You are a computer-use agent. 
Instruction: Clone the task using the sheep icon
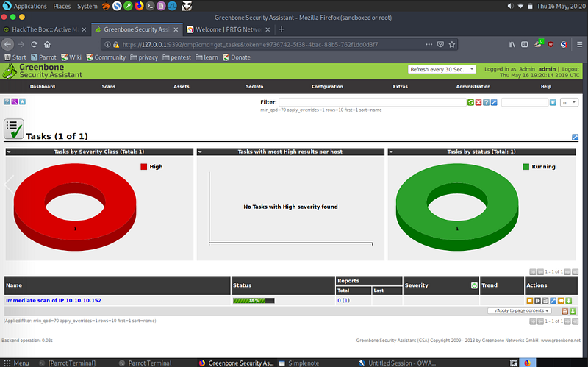point(561,301)
